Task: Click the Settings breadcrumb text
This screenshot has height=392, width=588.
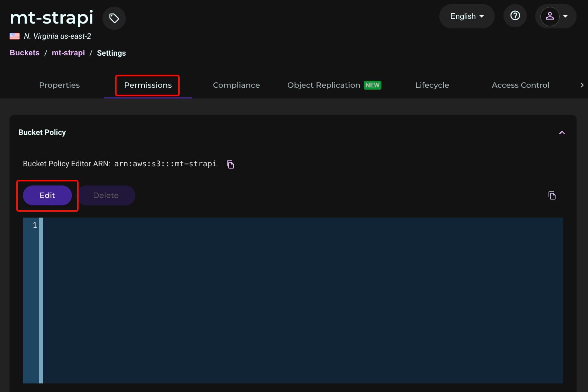Action: 111,53
